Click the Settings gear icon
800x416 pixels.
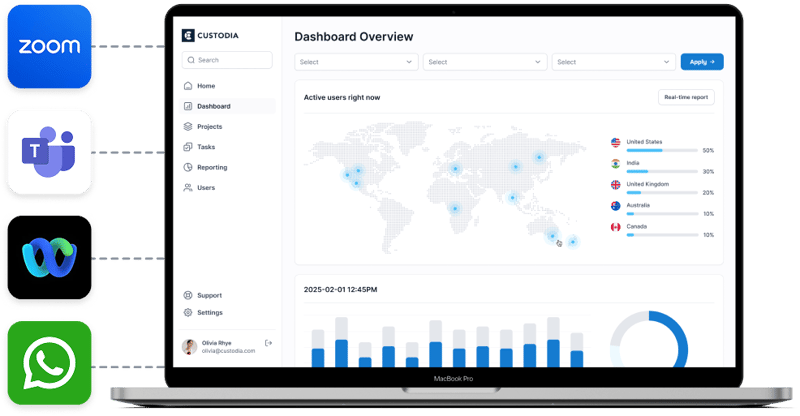[188, 312]
